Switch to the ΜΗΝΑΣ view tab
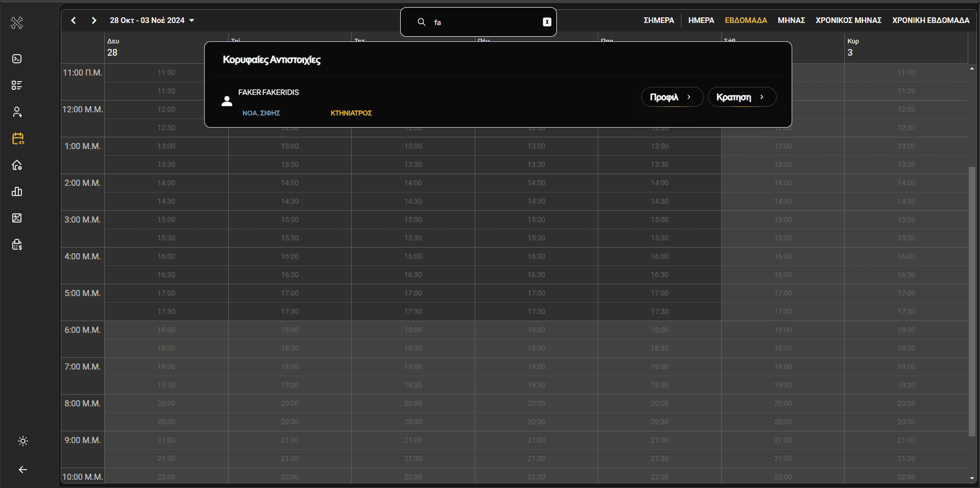 [x=791, y=20]
